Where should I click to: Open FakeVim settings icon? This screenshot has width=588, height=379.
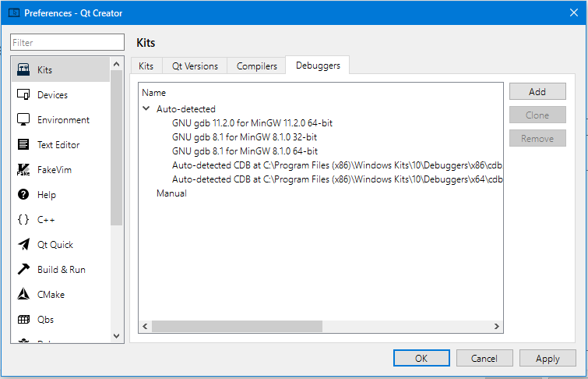23,170
